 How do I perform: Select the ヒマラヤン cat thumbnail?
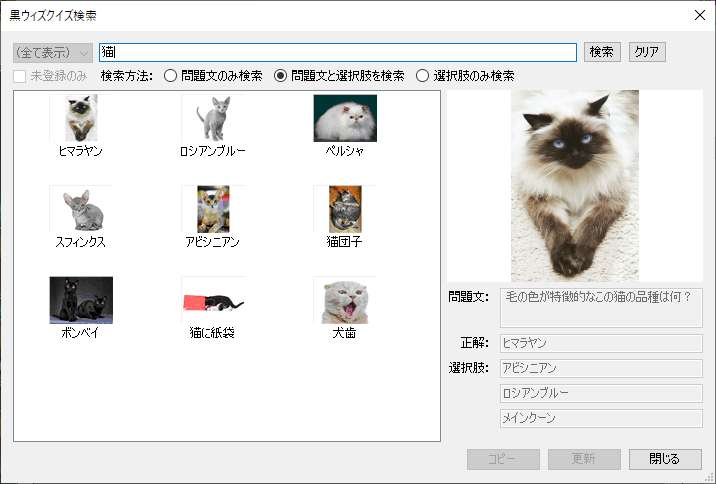coord(80,119)
